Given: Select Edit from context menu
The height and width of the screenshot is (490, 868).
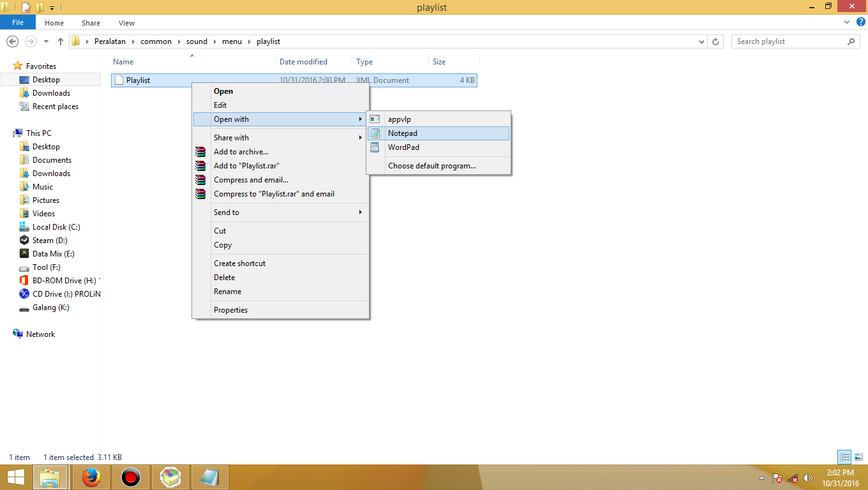Looking at the screenshot, I should (x=281, y=105).
